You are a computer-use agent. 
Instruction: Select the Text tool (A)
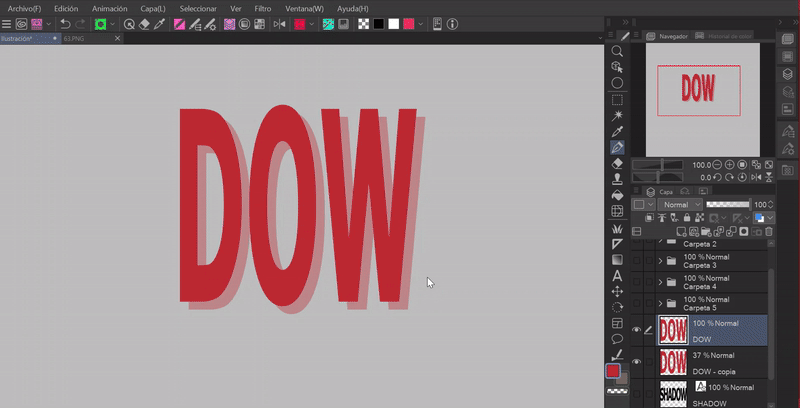pos(617,276)
